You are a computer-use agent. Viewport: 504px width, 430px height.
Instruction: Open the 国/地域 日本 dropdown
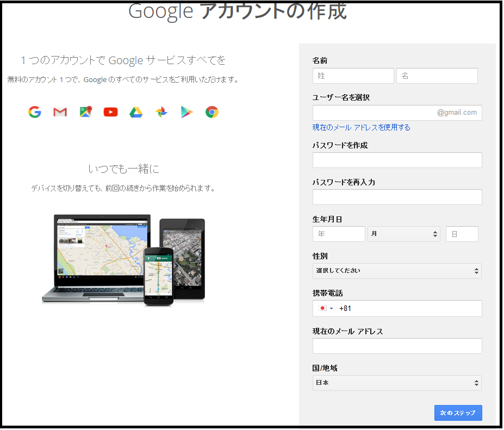397,383
